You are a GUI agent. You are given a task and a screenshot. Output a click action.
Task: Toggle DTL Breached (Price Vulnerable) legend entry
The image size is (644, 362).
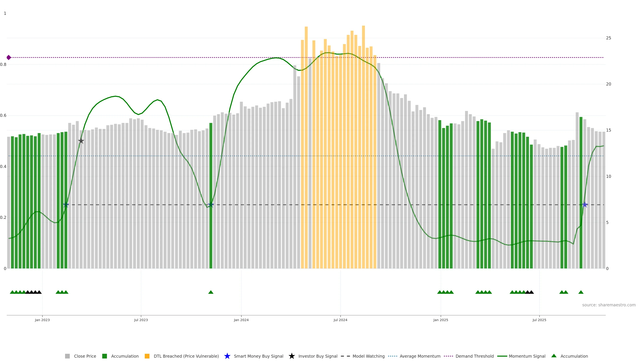[x=186, y=356]
